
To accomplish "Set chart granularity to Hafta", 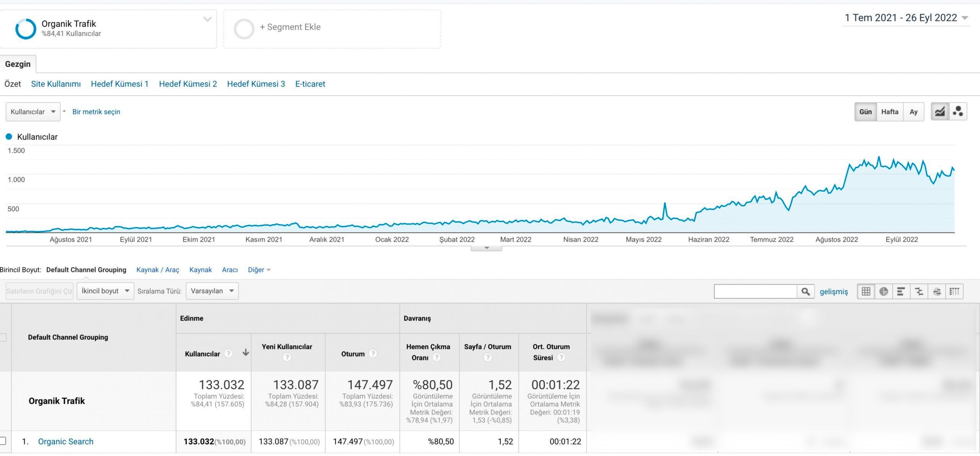I will pos(890,112).
